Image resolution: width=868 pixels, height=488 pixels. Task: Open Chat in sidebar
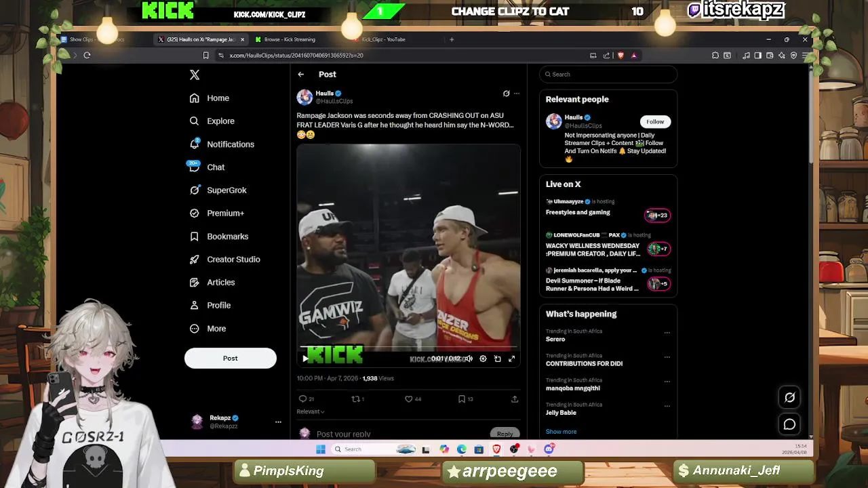pyautogui.click(x=207, y=167)
